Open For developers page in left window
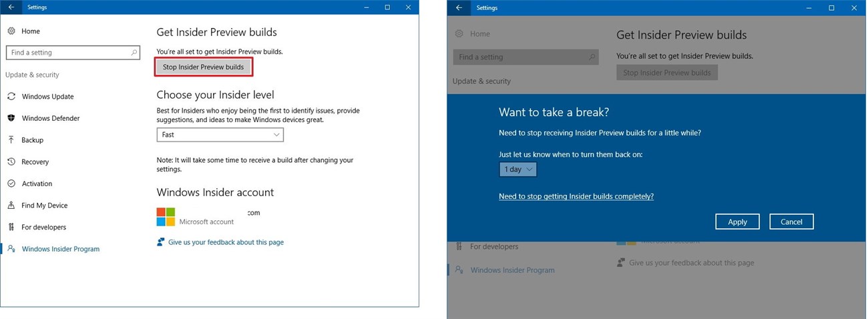The width and height of the screenshot is (868, 319). tap(43, 227)
